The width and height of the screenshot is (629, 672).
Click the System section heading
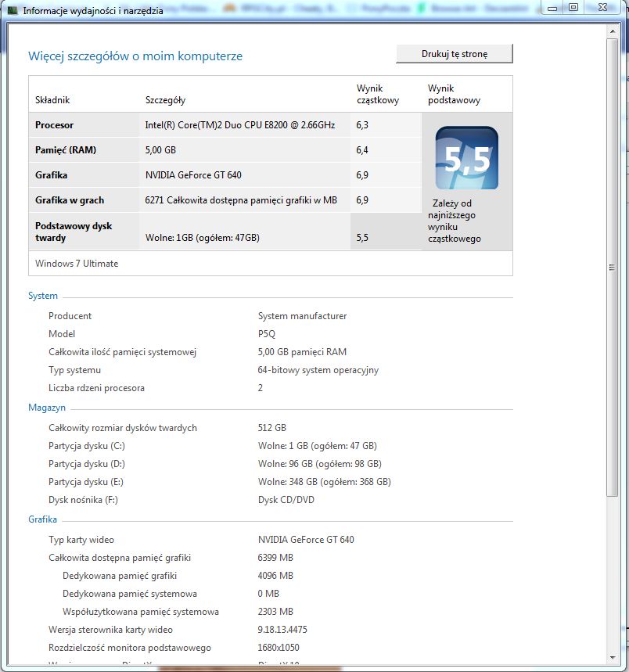click(43, 296)
